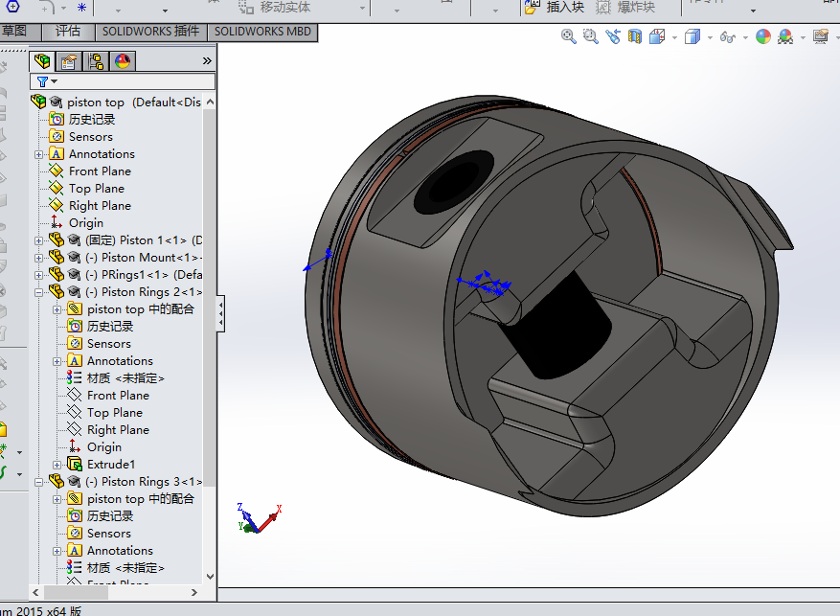The height and width of the screenshot is (616, 840).
Task: Open the DisplayManager color-wheel tab
Action: 123,61
